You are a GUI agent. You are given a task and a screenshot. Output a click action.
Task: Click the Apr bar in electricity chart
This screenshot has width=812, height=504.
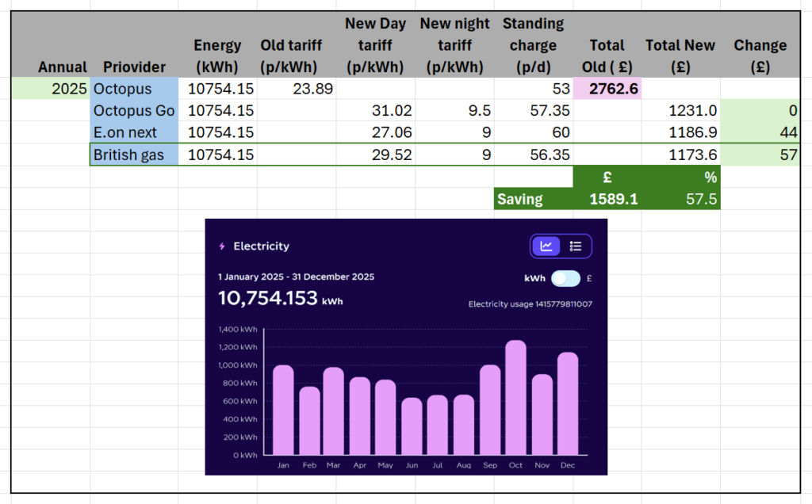(x=360, y=416)
